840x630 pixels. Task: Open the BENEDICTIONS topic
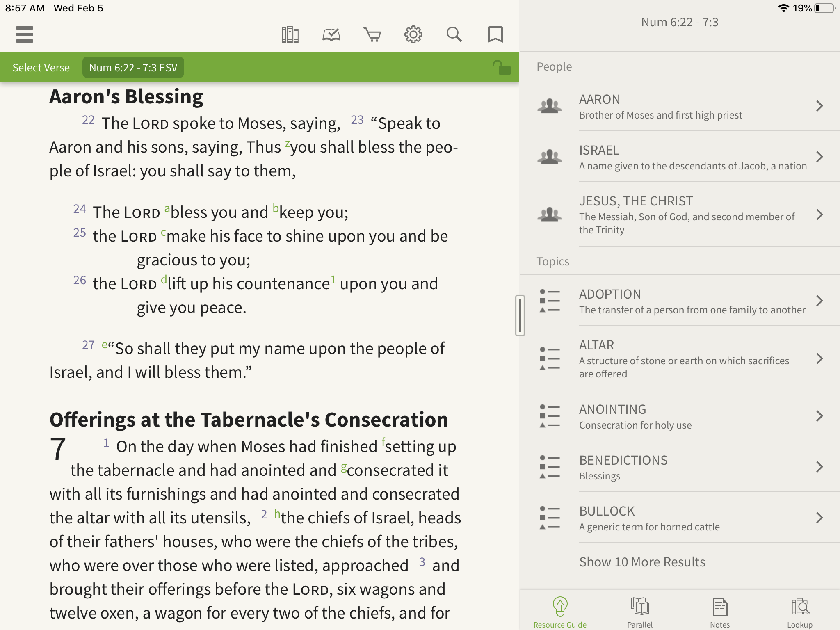point(680,467)
